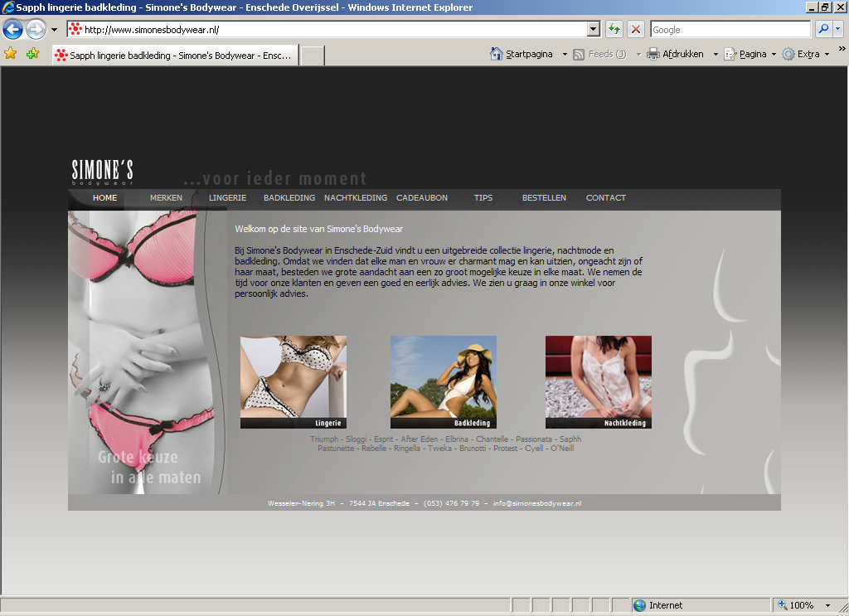Click the Nachtkleding category thumbnail
The height and width of the screenshot is (616, 849).
pos(599,382)
